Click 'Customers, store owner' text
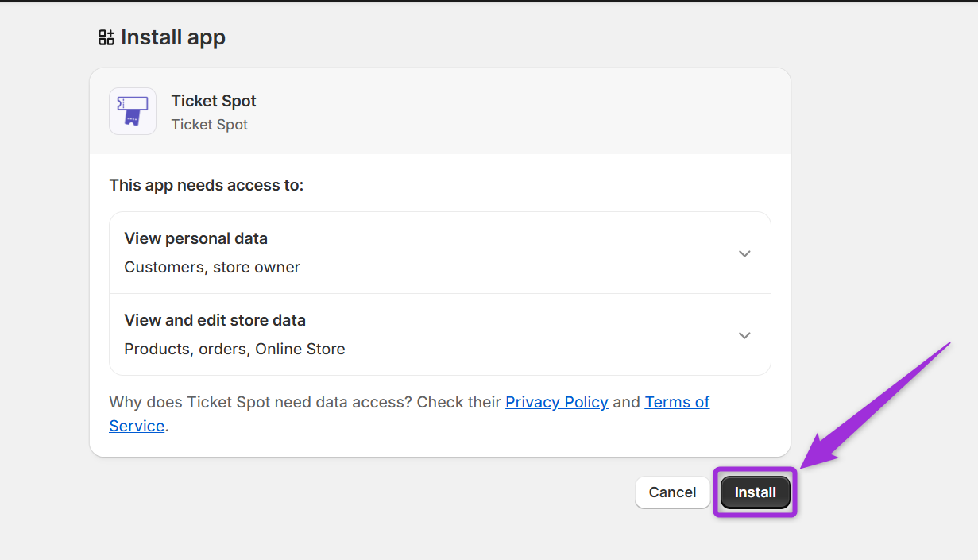The image size is (978, 560). point(212,267)
